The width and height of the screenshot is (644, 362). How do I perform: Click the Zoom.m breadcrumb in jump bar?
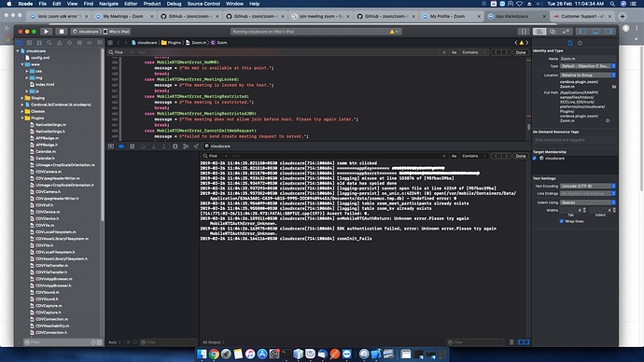[196, 43]
